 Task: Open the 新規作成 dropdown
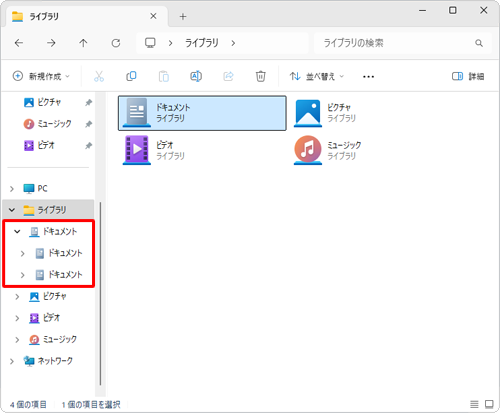(41, 76)
